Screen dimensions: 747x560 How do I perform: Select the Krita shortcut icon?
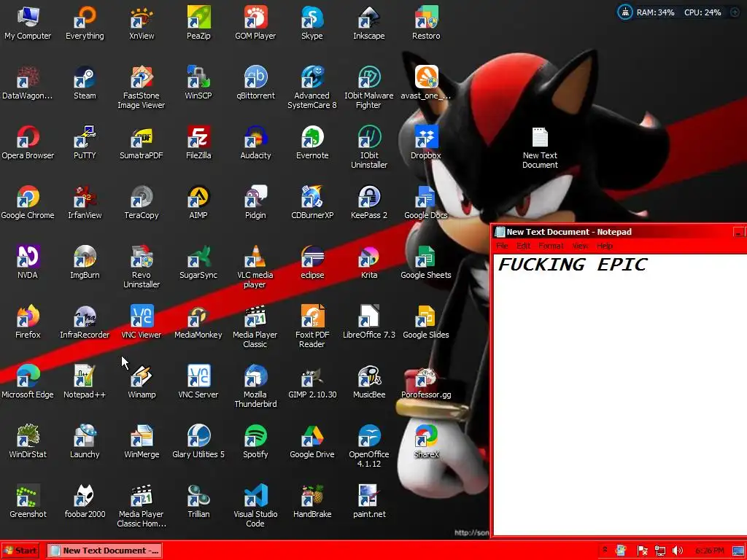(368, 262)
